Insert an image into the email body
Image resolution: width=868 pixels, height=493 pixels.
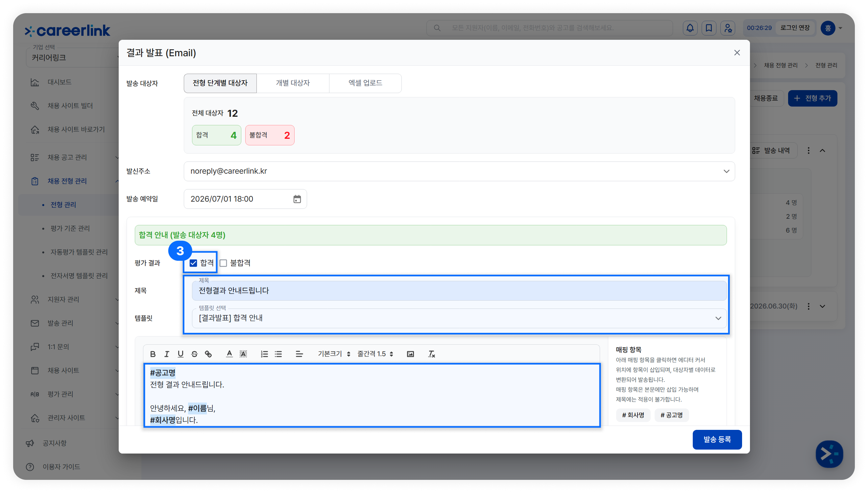coord(410,354)
